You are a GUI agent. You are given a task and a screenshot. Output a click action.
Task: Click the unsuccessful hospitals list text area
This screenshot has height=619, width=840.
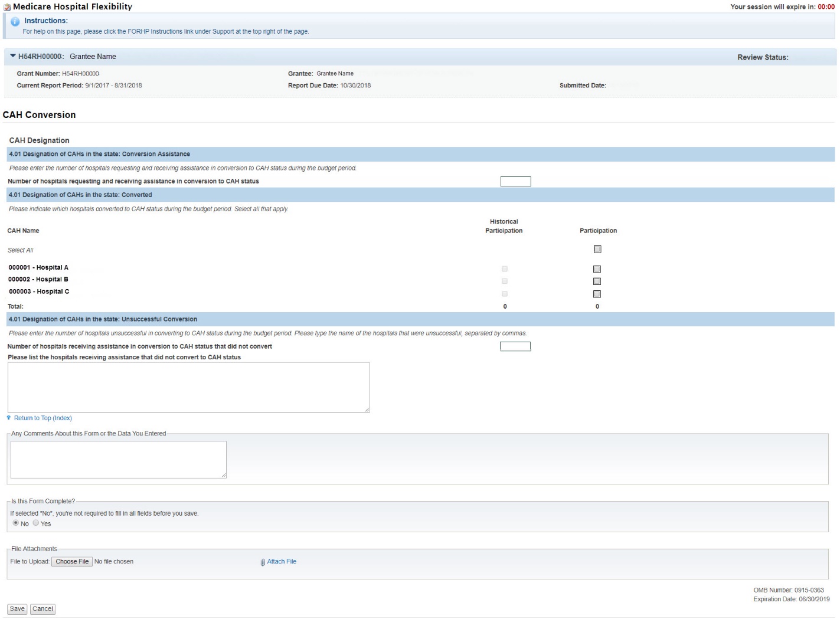click(x=188, y=387)
